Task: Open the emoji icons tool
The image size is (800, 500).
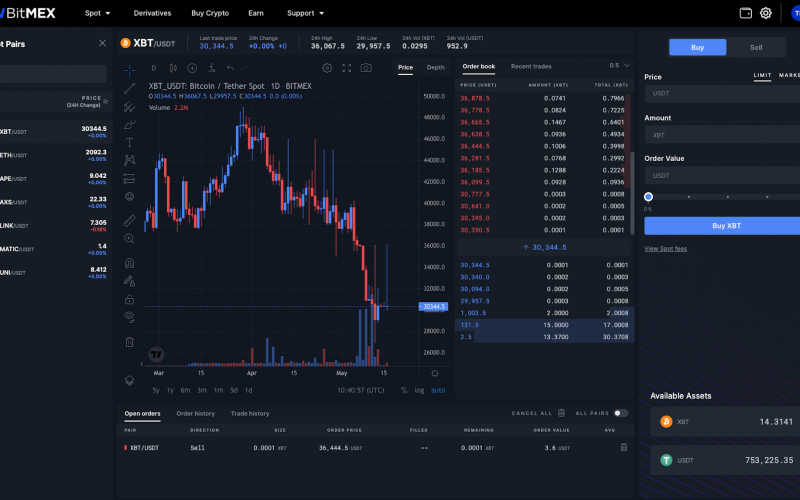Action: (130, 196)
